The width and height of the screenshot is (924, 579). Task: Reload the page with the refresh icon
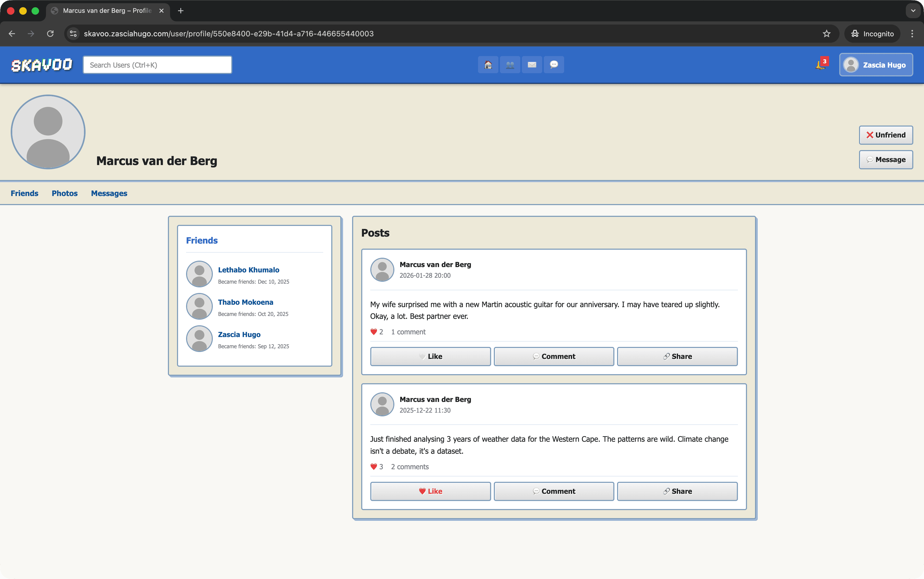(50, 34)
